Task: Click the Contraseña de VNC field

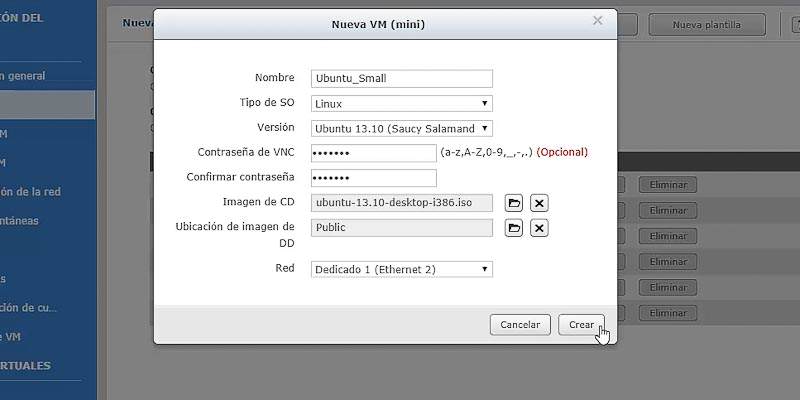Action: [x=373, y=153]
